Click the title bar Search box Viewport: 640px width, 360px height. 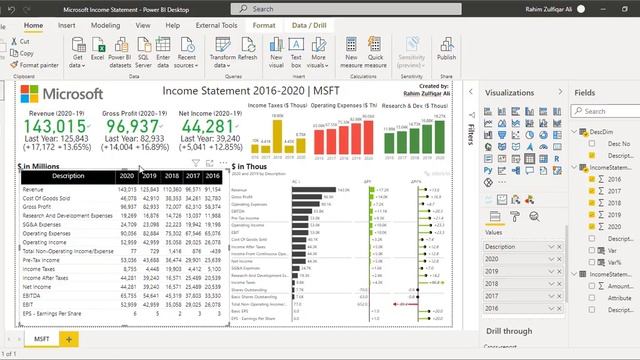(x=346, y=9)
